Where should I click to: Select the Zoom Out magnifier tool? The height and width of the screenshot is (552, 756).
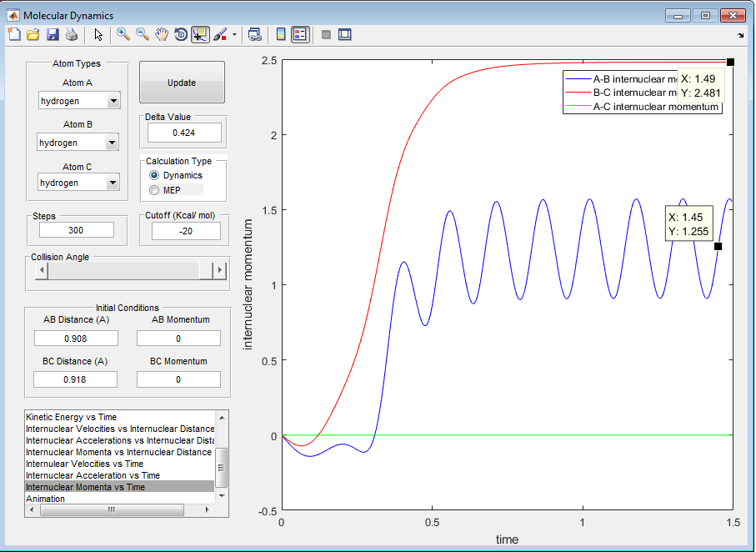tap(143, 35)
